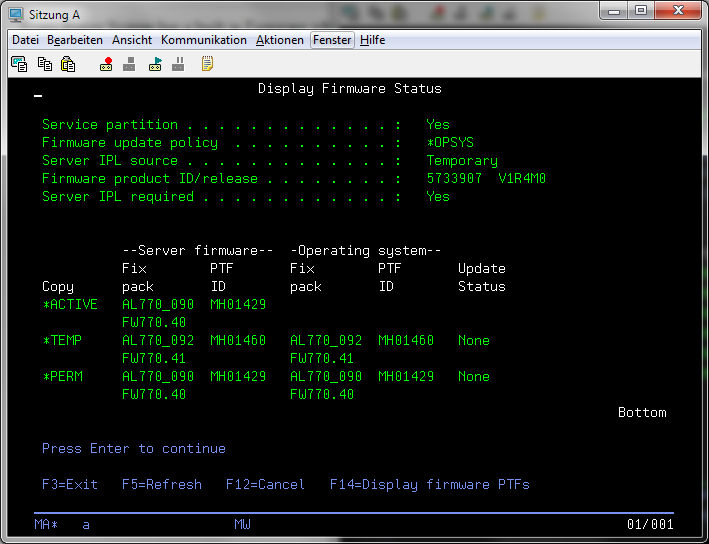
Task: Click the Sitzung A window title icon
Action: click(x=16, y=14)
